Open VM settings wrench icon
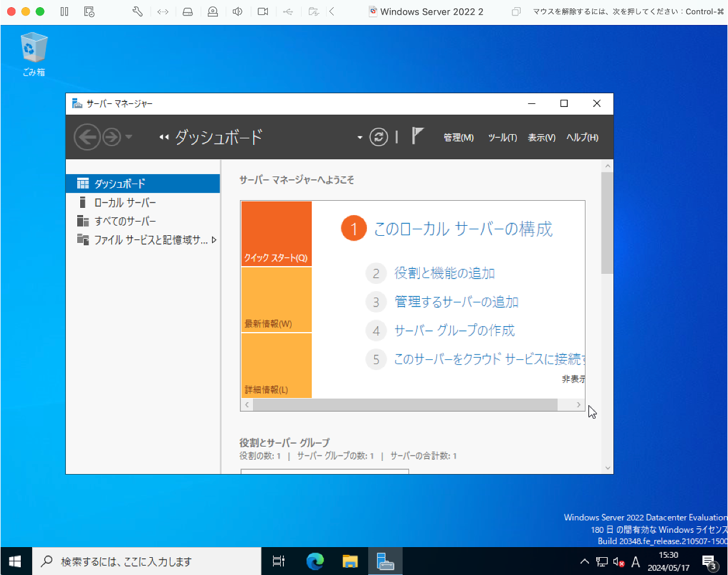The height and width of the screenshot is (575, 728). coord(137,11)
